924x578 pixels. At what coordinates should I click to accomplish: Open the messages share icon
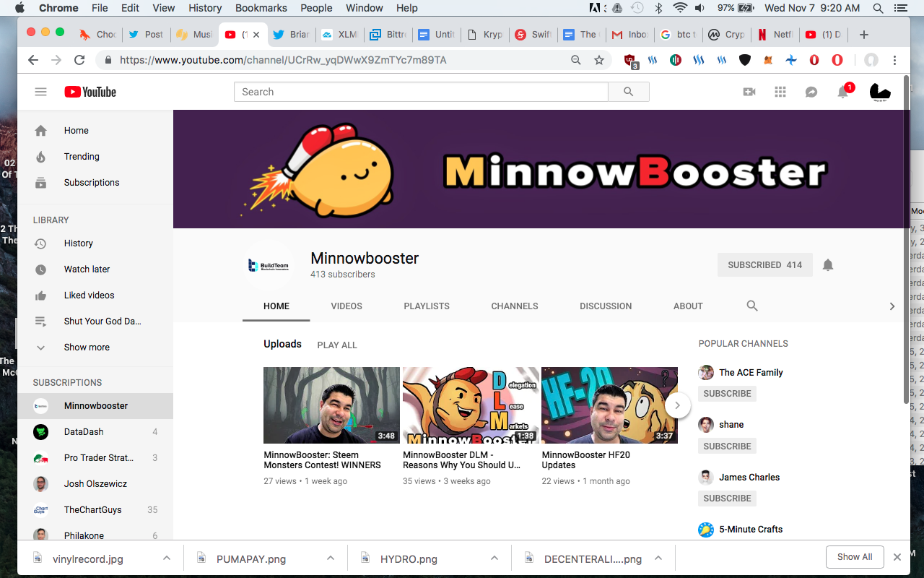[x=811, y=92]
